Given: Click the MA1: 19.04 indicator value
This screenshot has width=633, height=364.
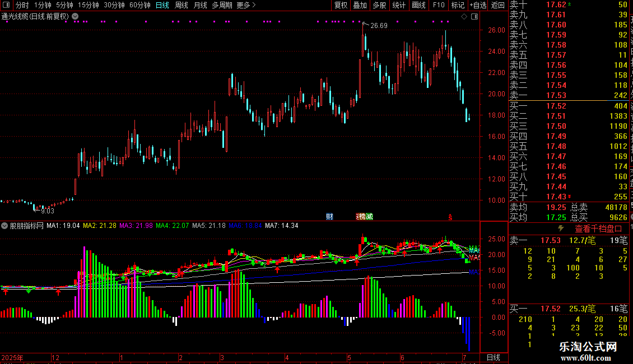Looking at the screenshot, I should [x=63, y=226].
